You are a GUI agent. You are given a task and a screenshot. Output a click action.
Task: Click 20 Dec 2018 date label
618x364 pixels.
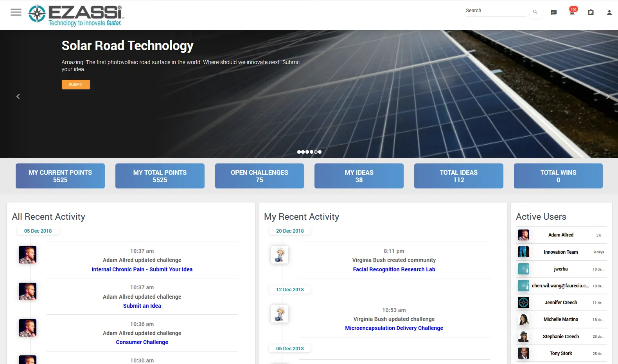click(x=290, y=231)
